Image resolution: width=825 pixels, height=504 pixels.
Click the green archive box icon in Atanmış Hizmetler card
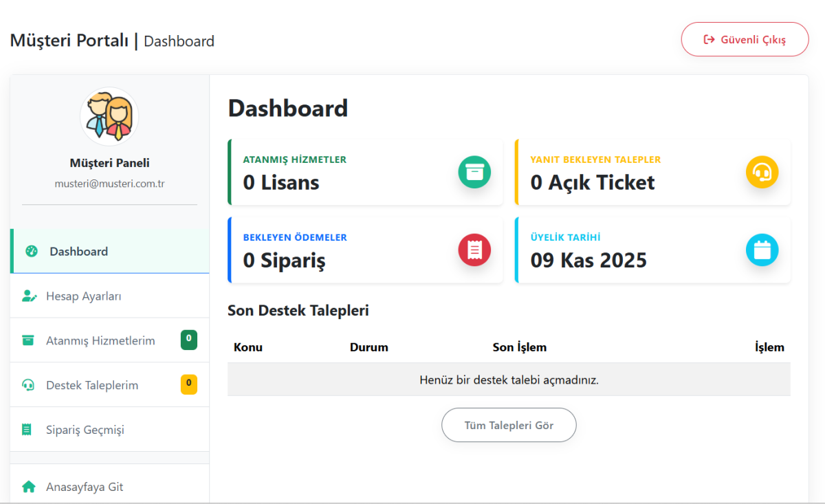tap(474, 173)
